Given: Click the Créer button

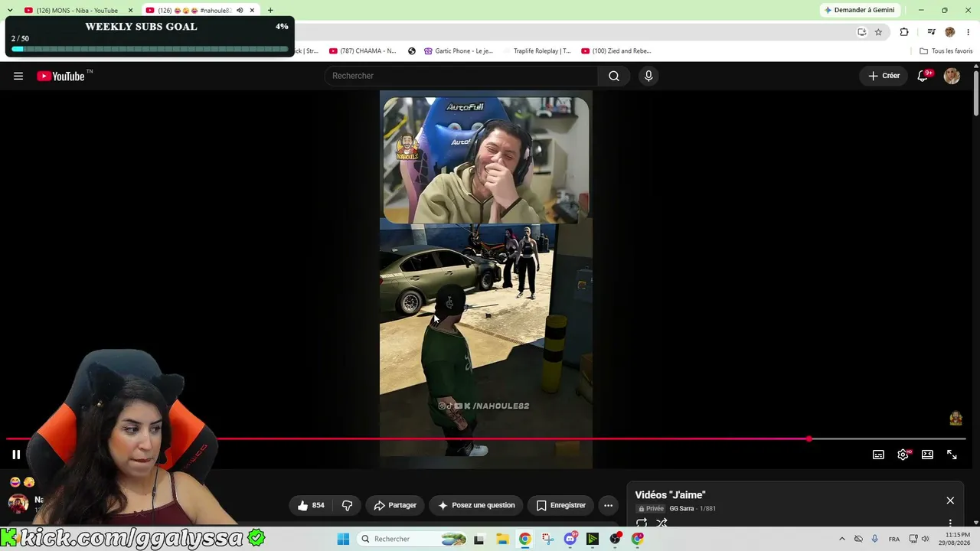Looking at the screenshot, I should tap(884, 76).
